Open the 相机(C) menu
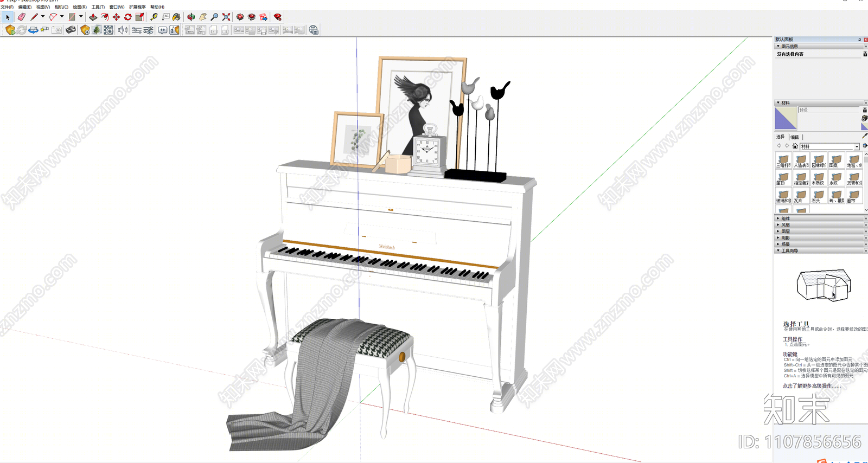 point(61,7)
